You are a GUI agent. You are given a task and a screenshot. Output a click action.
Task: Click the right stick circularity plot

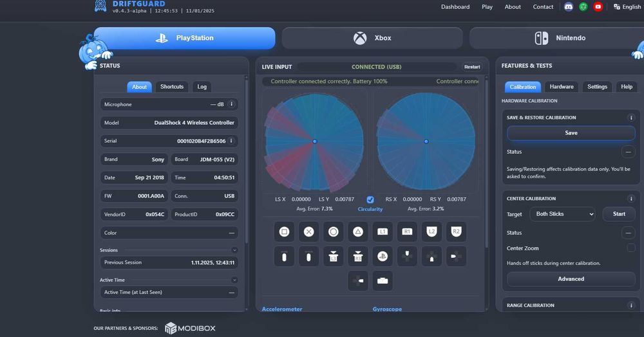[x=426, y=141]
